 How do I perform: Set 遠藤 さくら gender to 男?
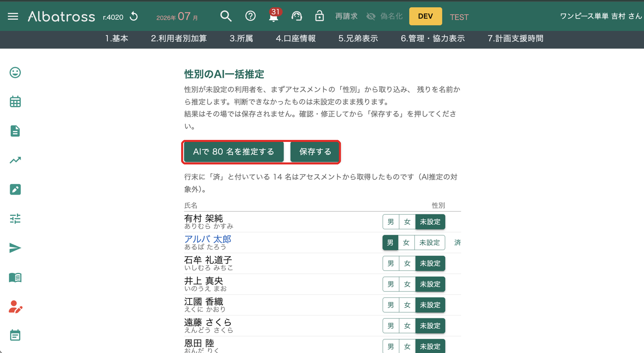pyautogui.click(x=391, y=326)
